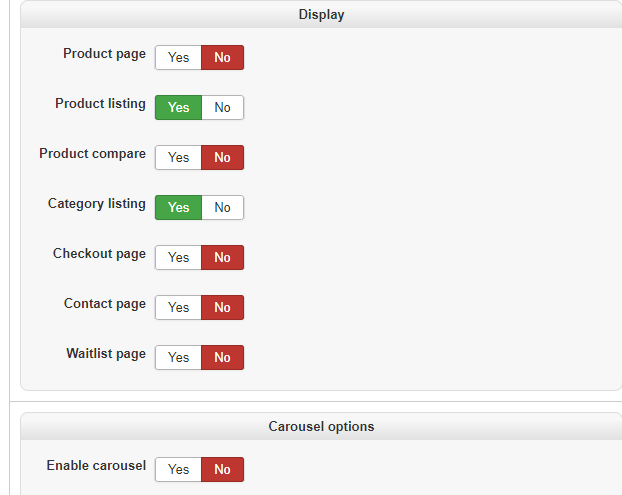Choose No for Product compare
The height and width of the screenshot is (495, 622).
[222, 158]
